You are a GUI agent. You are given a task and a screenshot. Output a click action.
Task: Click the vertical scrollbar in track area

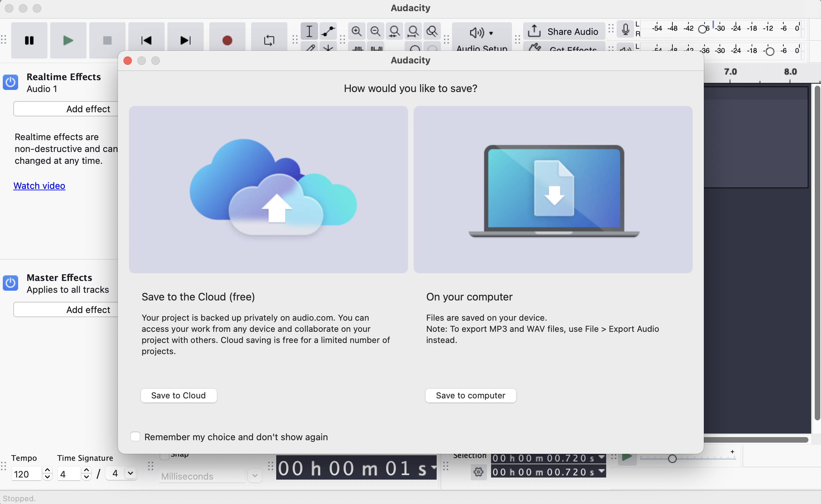pos(817,253)
